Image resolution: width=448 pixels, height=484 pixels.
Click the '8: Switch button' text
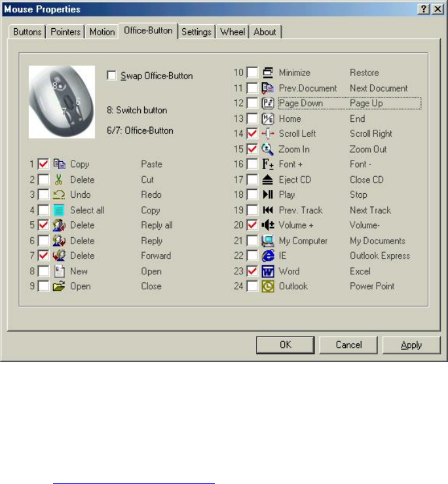[x=137, y=110]
